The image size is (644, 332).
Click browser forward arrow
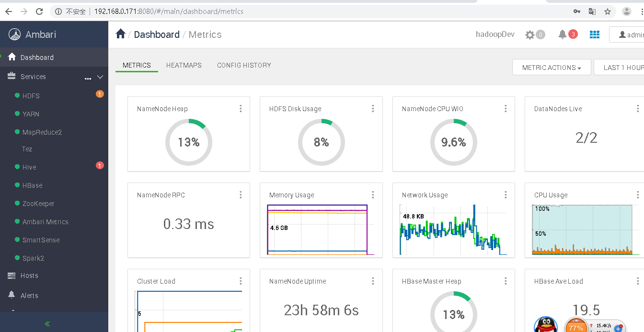(x=24, y=11)
